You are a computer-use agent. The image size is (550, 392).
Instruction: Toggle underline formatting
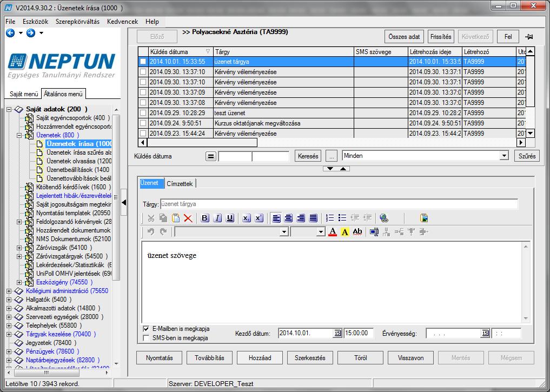coord(230,218)
